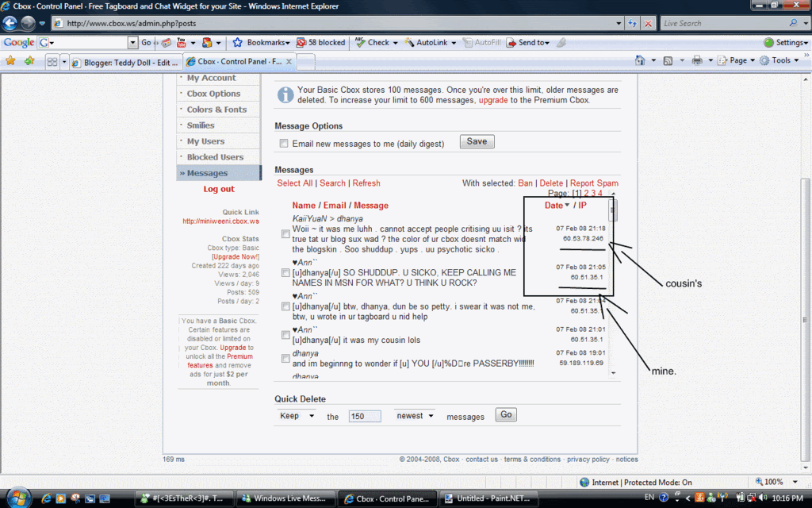
Task: Click the RSS feeds icon
Action: point(668,60)
